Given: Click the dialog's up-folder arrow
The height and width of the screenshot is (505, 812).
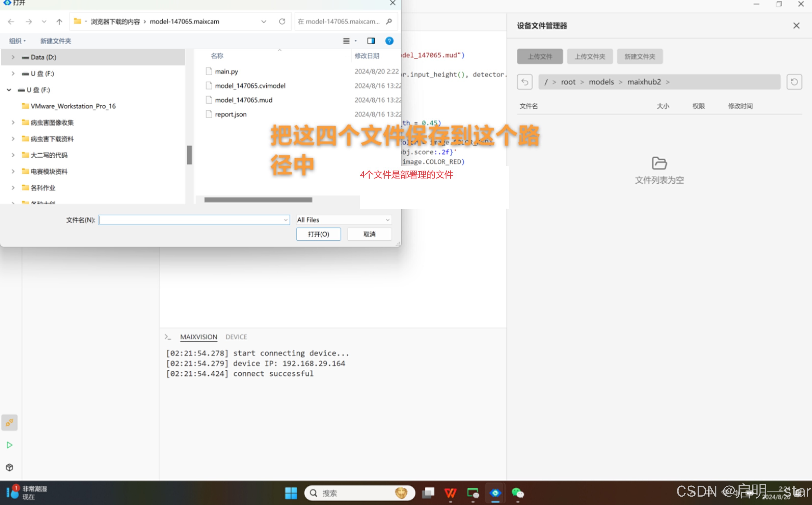Looking at the screenshot, I should (x=59, y=22).
